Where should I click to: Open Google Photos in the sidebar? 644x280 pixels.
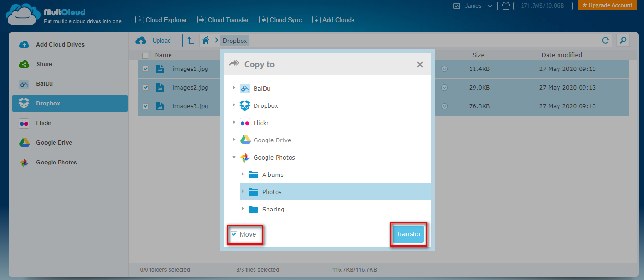pos(70,163)
